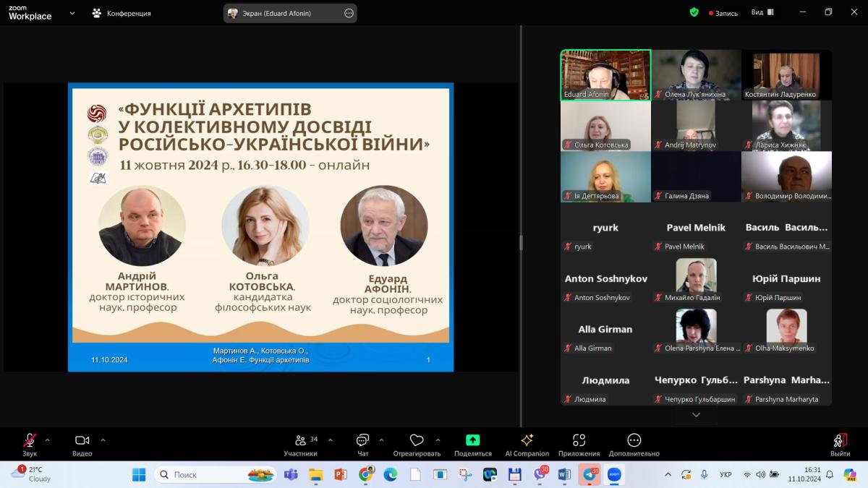This screenshot has height=488, width=868.
Task: Click the green Поделиться share screen button
Action: coord(472,440)
